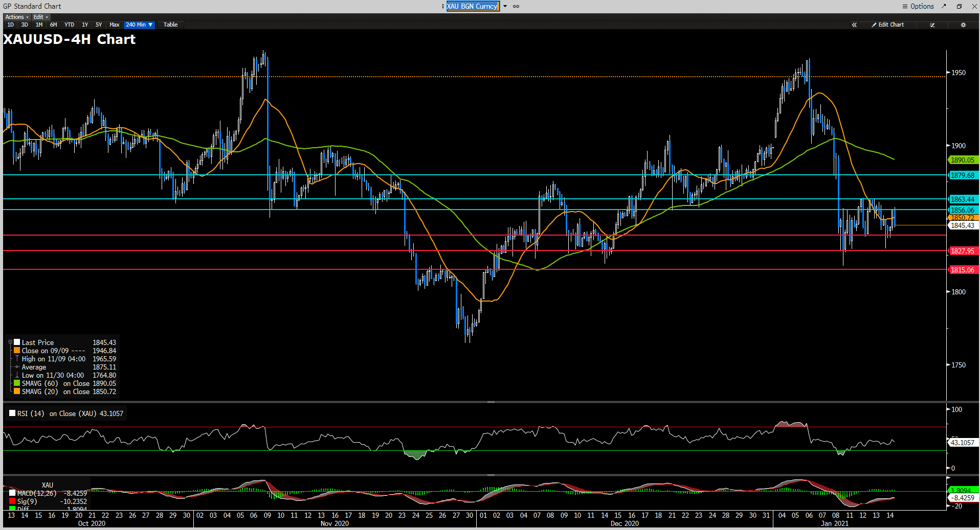This screenshot has width=980, height=530.
Task: Click the 1879.68 cyan price tag
Action: [x=964, y=175]
